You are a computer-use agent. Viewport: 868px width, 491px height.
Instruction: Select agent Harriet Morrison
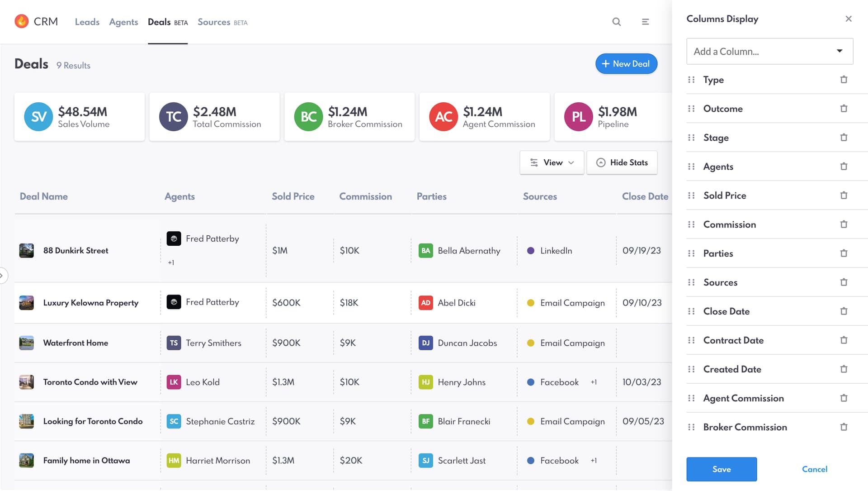218,461
